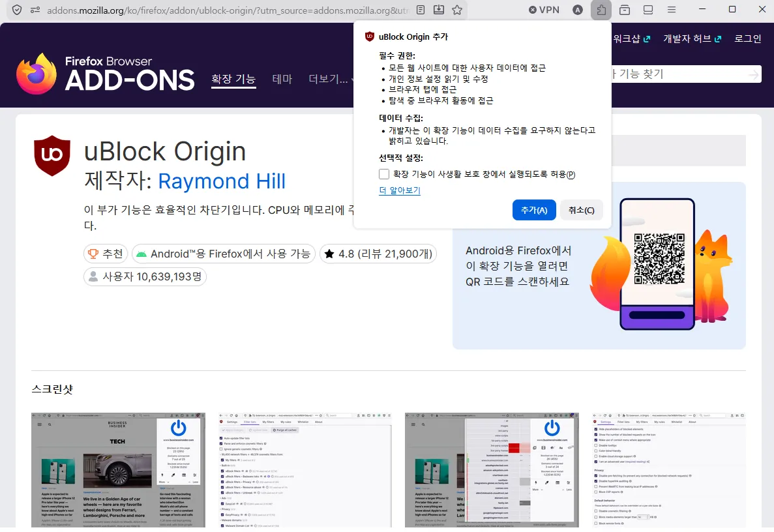
Task: Click the install/download page icon in address bar
Action: coord(438,10)
